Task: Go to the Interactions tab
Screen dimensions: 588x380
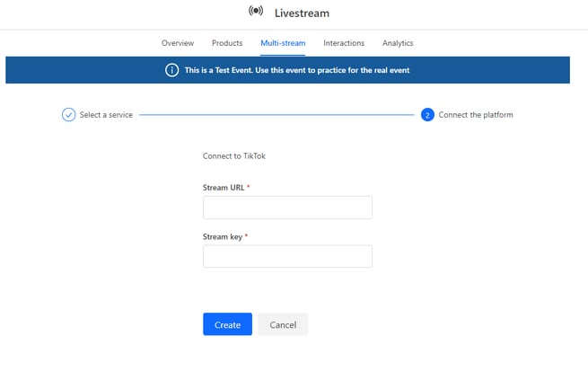Action: (344, 43)
